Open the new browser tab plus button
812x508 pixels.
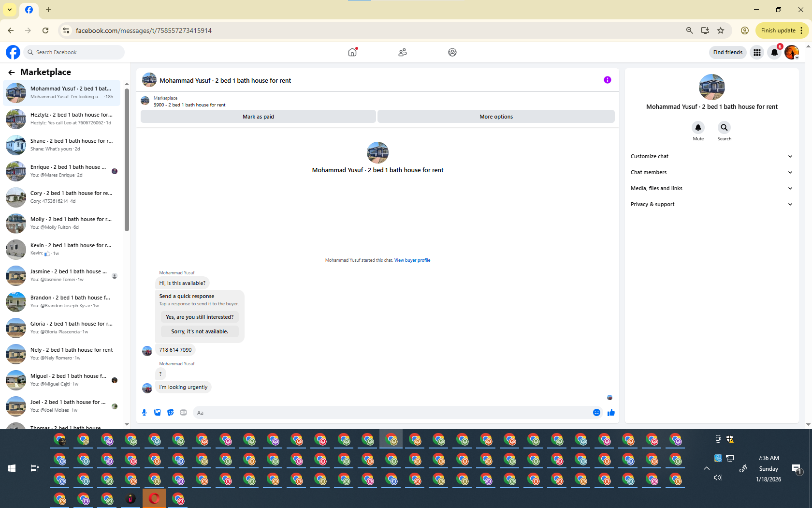pos(48,10)
